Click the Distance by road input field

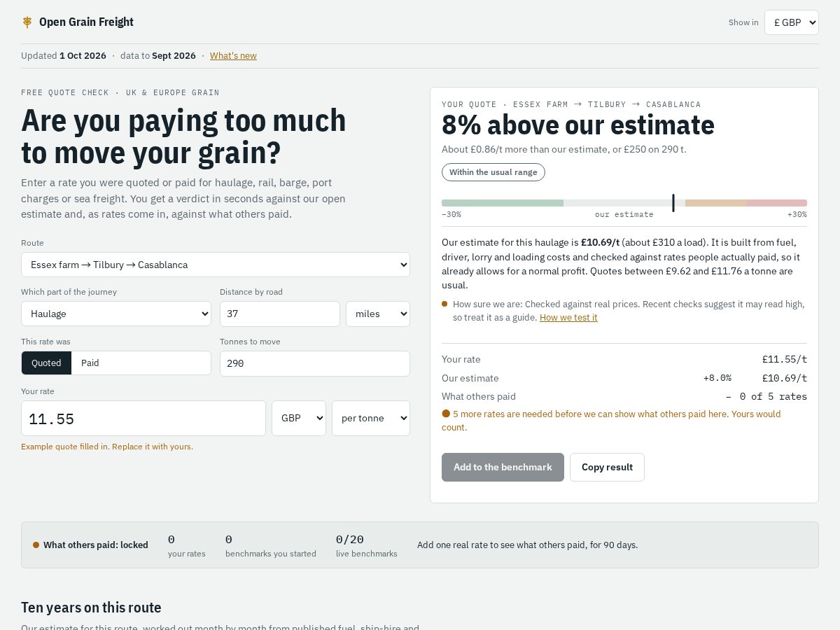coord(280,314)
